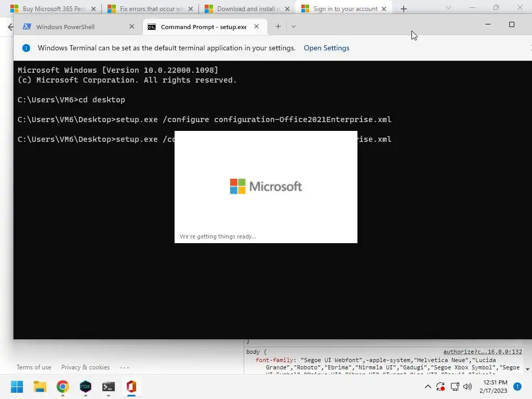Click the sync update tray icon
Viewport: 532px width, 399px height.
(441, 387)
